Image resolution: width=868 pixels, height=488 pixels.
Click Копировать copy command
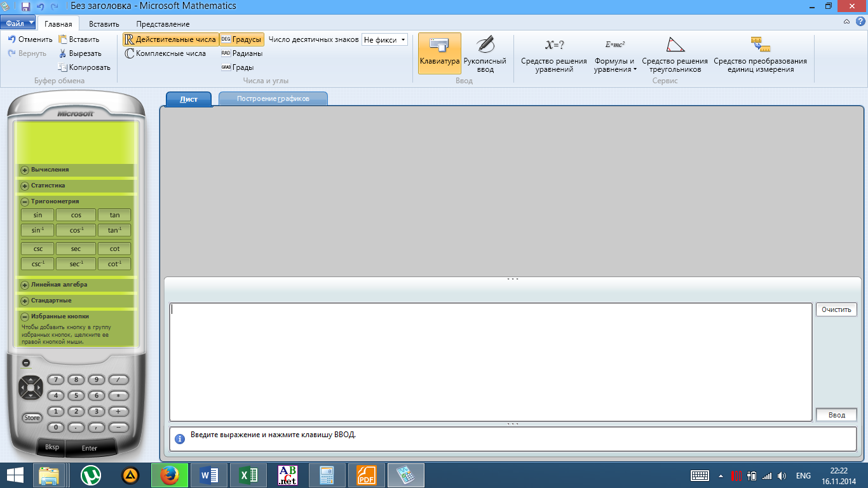pyautogui.click(x=85, y=67)
